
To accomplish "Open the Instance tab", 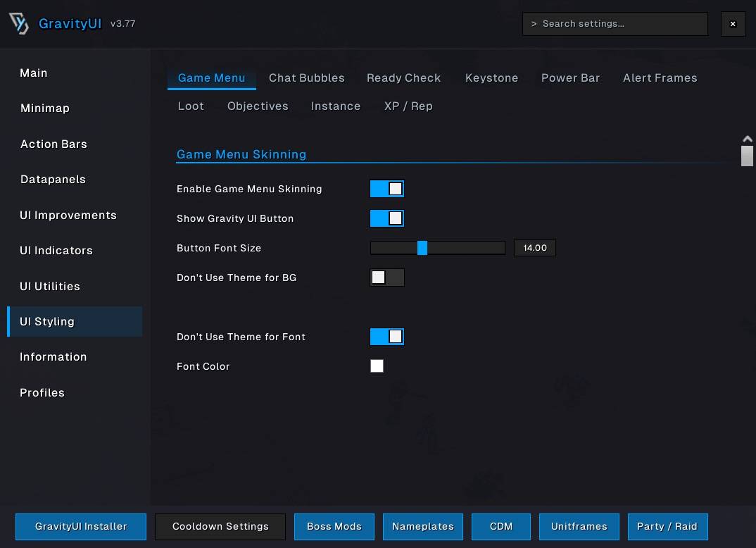I will (336, 106).
